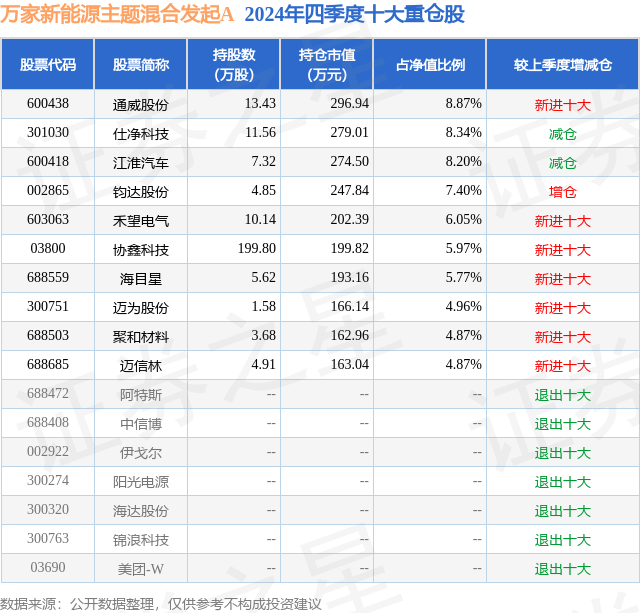
Task: Select stock name 阿特斯
Action: point(141,395)
